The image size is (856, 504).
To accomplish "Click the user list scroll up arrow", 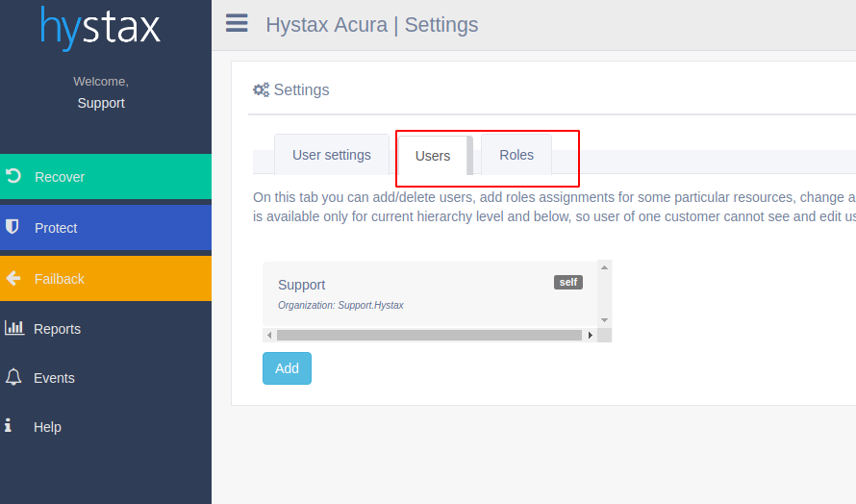I will (604, 267).
